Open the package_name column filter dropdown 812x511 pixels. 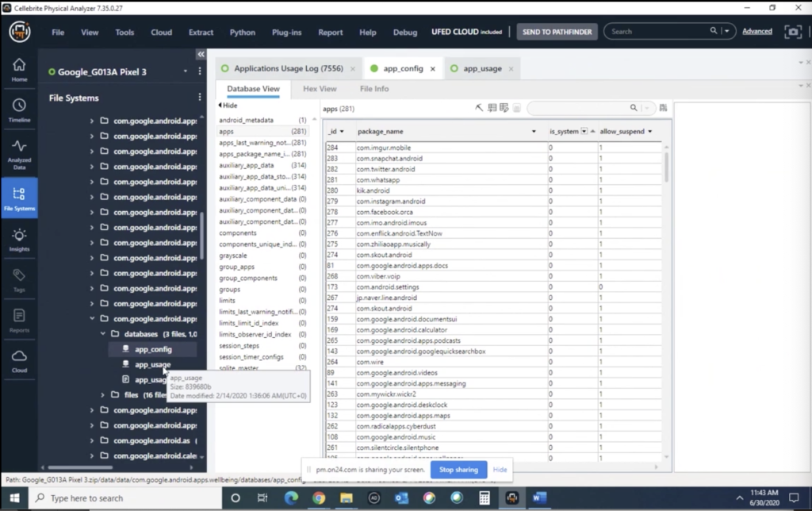click(534, 132)
